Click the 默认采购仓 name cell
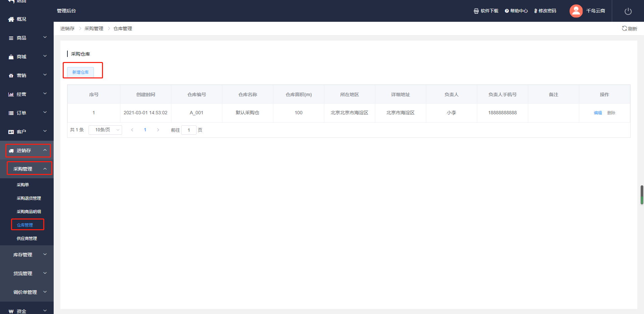 point(248,113)
